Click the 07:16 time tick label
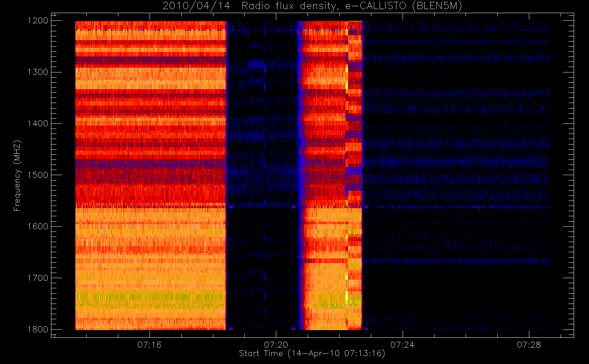The height and width of the screenshot is (364, 589). click(x=149, y=345)
